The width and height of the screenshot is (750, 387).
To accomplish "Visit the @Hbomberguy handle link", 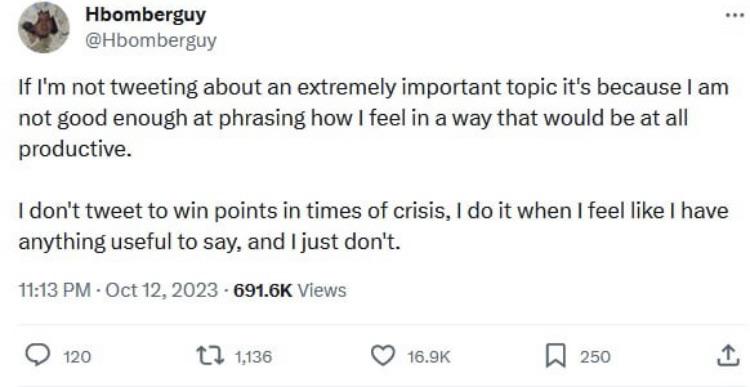I will [x=151, y=41].
